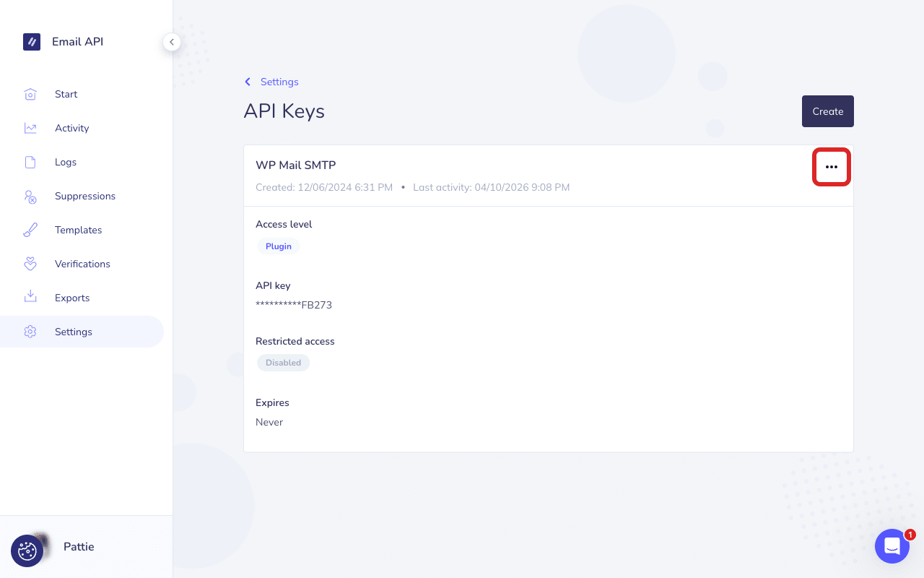The width and height of the screenshot is (924, 578).
Task: Click the Logs document icon
Action: pos(30,162)
